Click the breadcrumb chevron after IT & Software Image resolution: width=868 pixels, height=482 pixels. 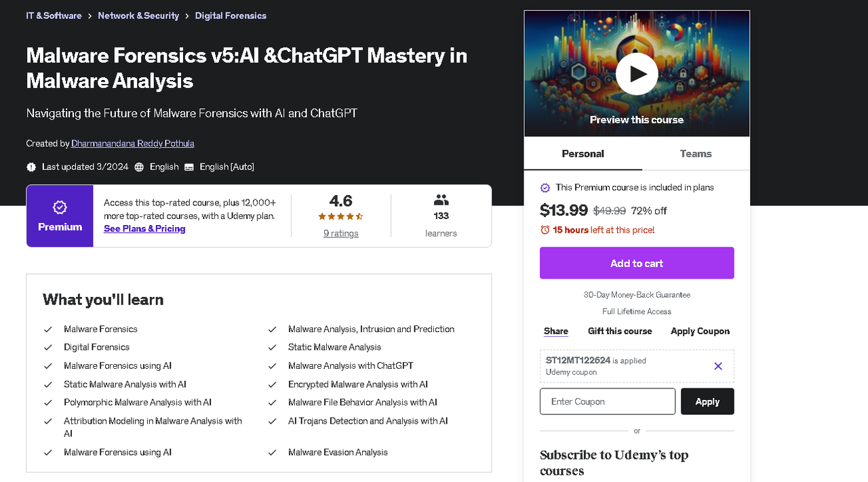[x=90, y=16]
